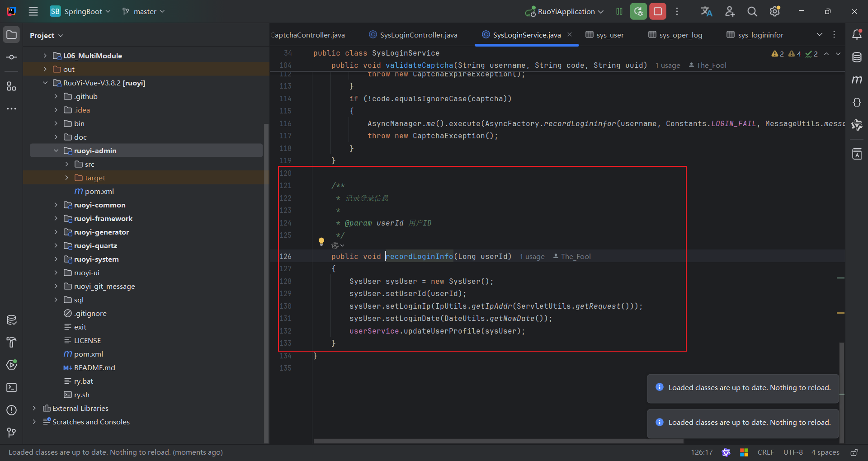
Task: Expand the target folder
Action: tap(66, 178)
